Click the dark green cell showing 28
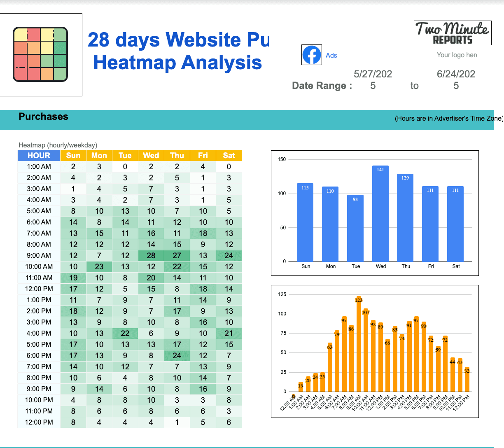 coord(151,255)
